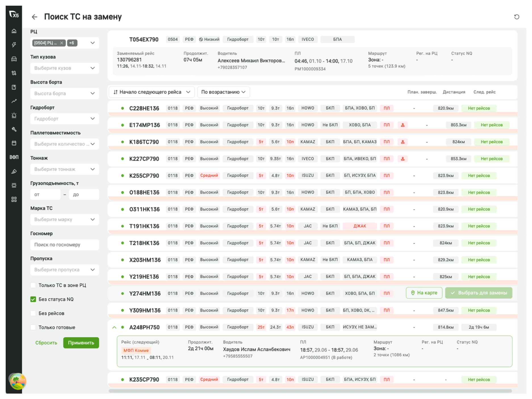Click the 'Поиск по госномеру' input field
The width and height of the screenshot is (532, 399).
pyautogui.click(x=64, y=245)
